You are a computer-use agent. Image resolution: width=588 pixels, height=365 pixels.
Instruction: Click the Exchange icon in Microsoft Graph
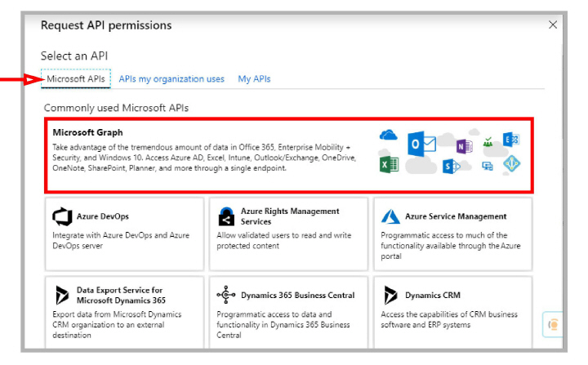(x=510, y=140)
